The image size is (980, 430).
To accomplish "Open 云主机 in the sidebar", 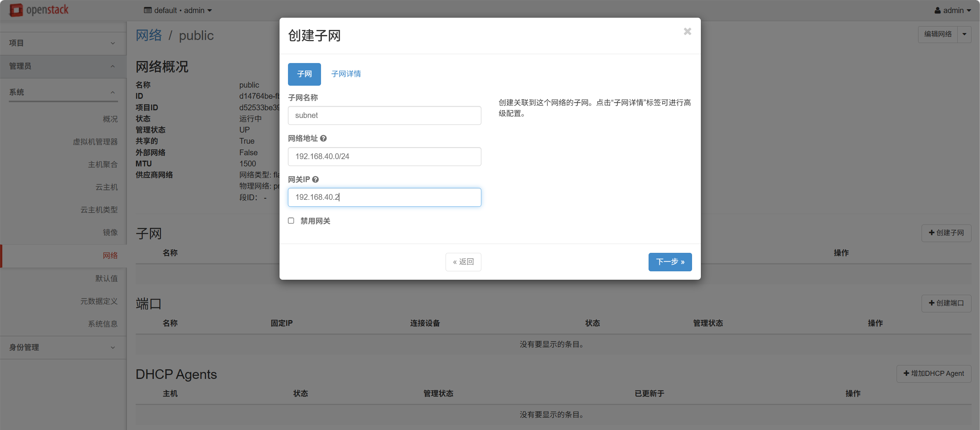I will tap(106, 187).
